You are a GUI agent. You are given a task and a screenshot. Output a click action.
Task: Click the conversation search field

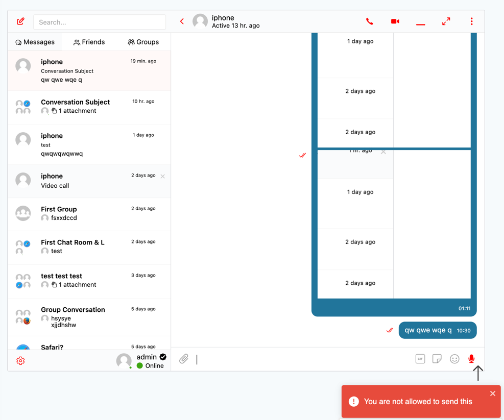(x=100, y=22)
